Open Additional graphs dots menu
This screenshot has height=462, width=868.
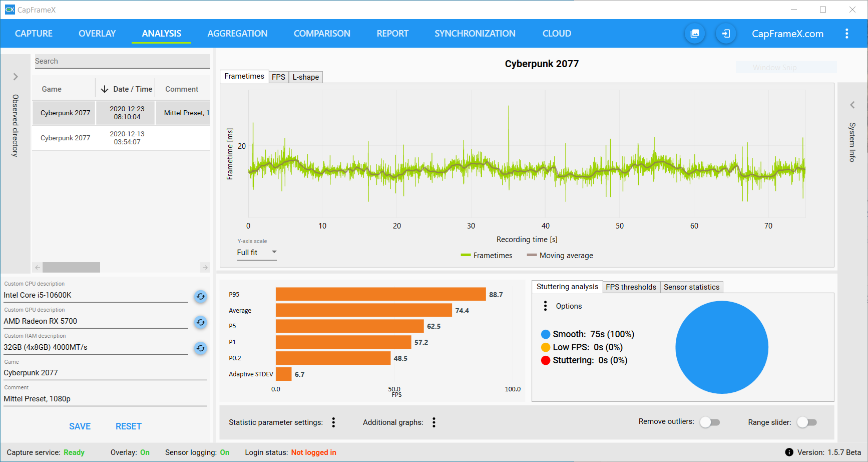point(434,422)
